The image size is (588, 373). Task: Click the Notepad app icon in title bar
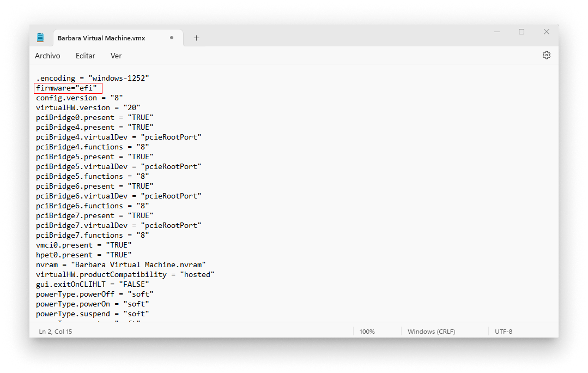tap(40, 38)
